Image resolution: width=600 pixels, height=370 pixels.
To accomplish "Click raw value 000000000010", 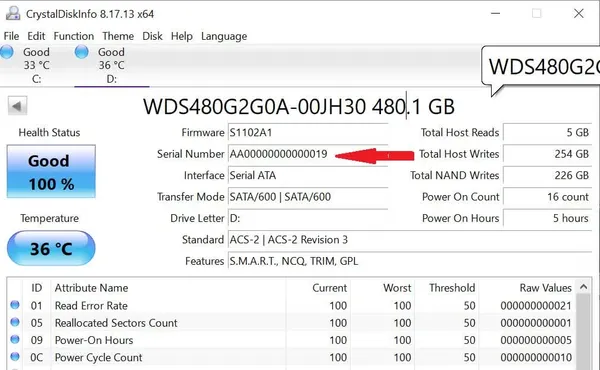I will click(x=536, y=357).
